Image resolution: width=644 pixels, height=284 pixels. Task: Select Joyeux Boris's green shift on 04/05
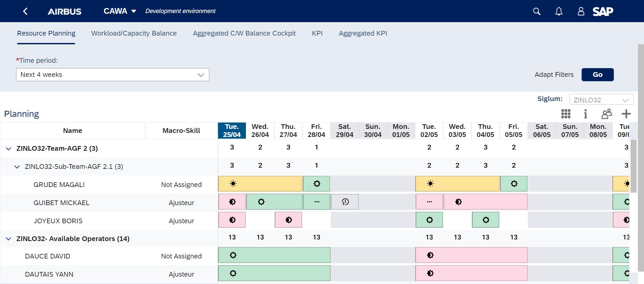(x=486, y=220)
